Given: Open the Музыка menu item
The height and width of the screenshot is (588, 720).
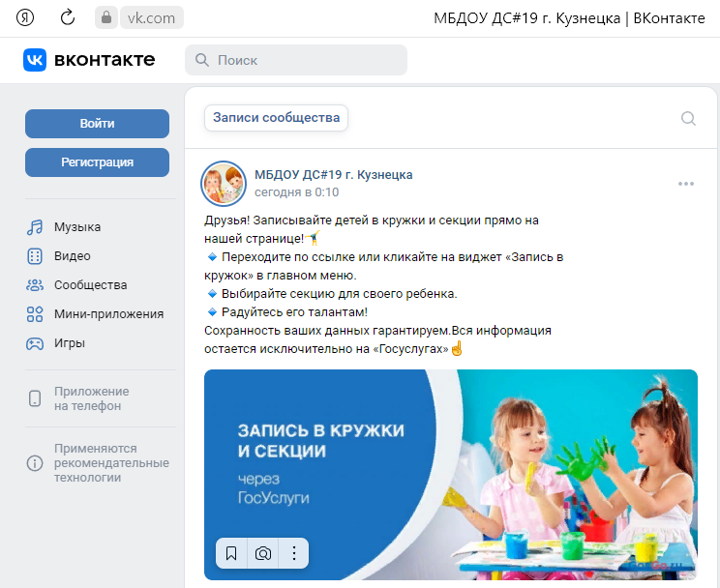Looking at the screenshot, I should (x=77, y=227).
